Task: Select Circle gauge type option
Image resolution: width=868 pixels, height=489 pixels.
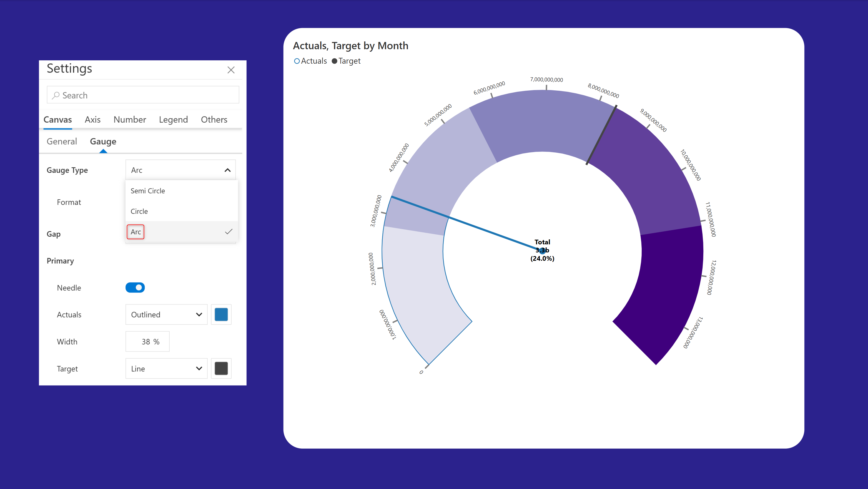Action: pyautogui.click(x=139, y=212)
